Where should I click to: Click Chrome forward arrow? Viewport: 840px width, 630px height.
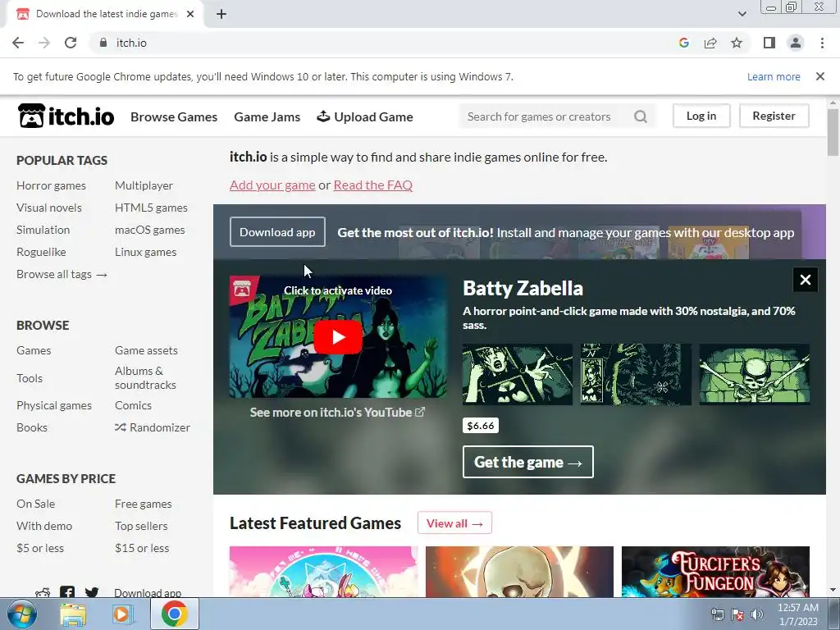pos(44,43)
